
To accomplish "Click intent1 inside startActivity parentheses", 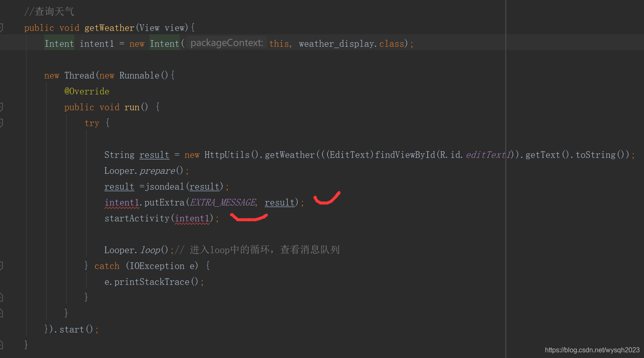I will [192, 218].
